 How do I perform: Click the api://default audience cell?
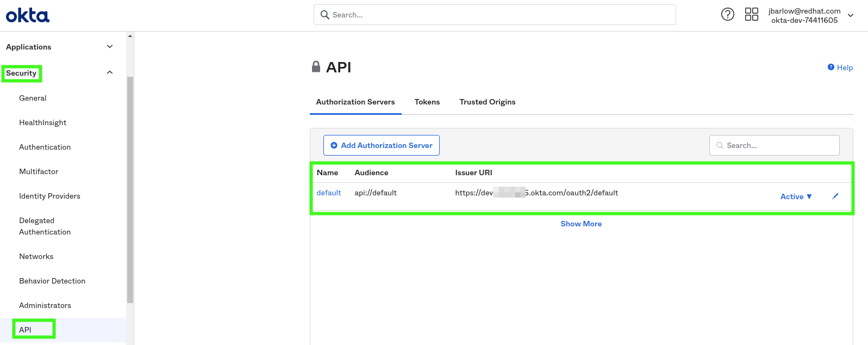click(x=376, y=193)
